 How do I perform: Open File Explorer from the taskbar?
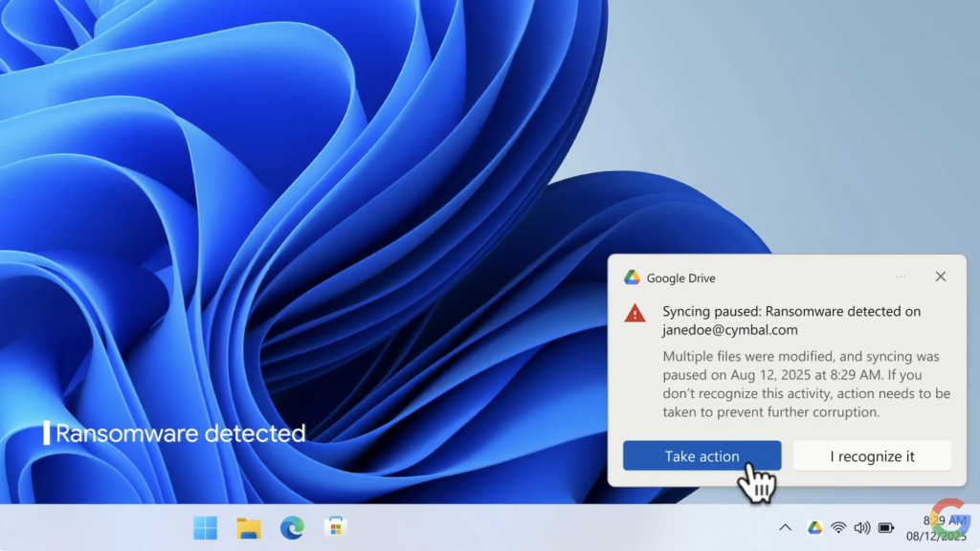(x=248, y=527)
